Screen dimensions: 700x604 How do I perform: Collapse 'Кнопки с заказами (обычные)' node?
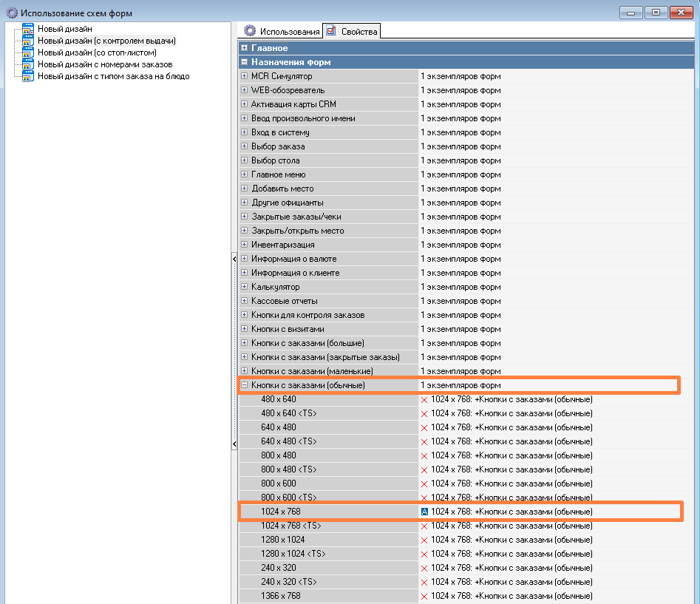tap(245, 385)
